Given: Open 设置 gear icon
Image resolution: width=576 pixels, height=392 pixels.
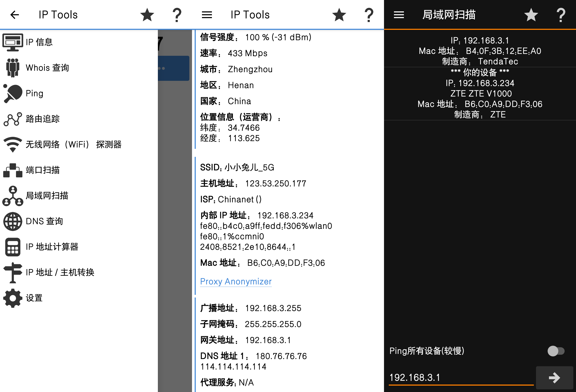Looking at the screenshot, I should point(13,298).
